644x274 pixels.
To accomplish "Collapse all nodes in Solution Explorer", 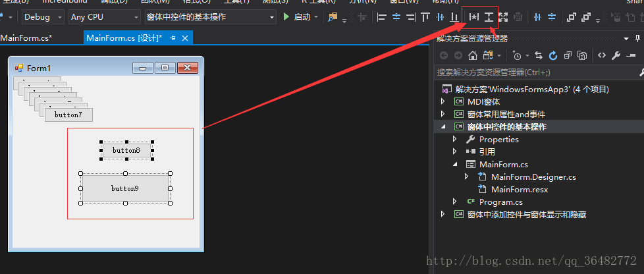I will (x=568, y=55).
